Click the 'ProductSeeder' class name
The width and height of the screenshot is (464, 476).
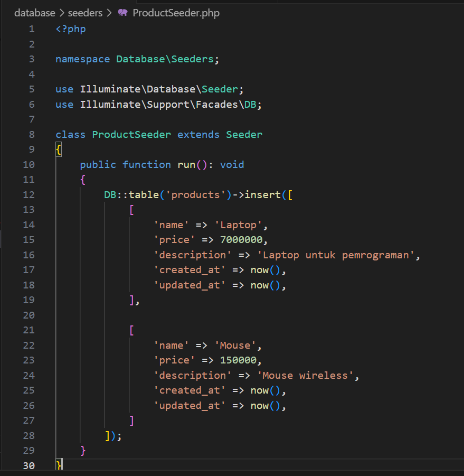tap(131, 135)
